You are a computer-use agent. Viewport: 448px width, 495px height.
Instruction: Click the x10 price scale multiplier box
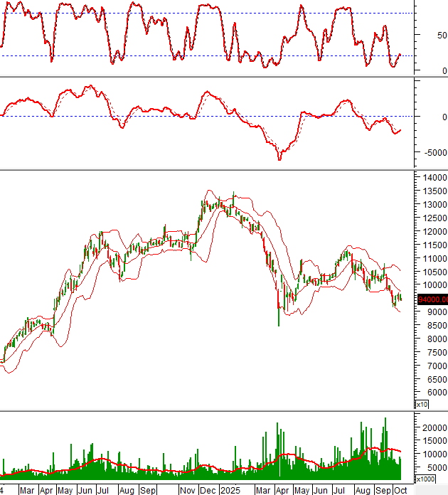coord(422,404)
